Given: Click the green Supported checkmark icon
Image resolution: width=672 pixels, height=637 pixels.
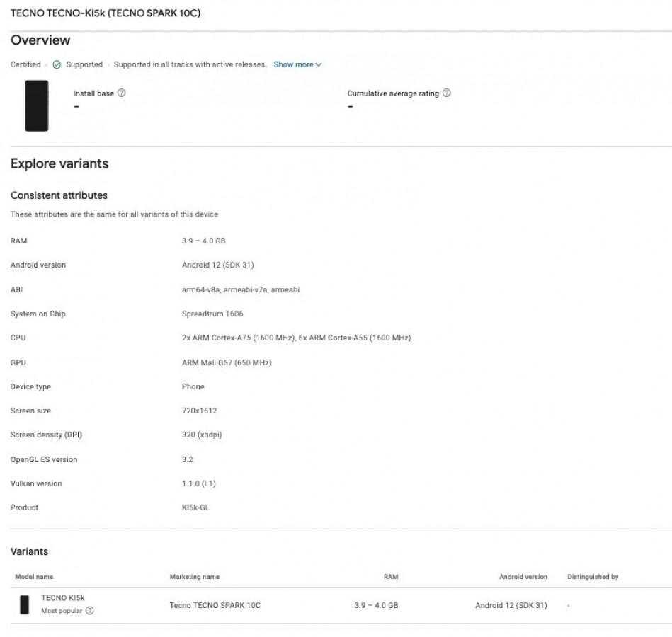Looking at the screenshot, I should (57, 64).
